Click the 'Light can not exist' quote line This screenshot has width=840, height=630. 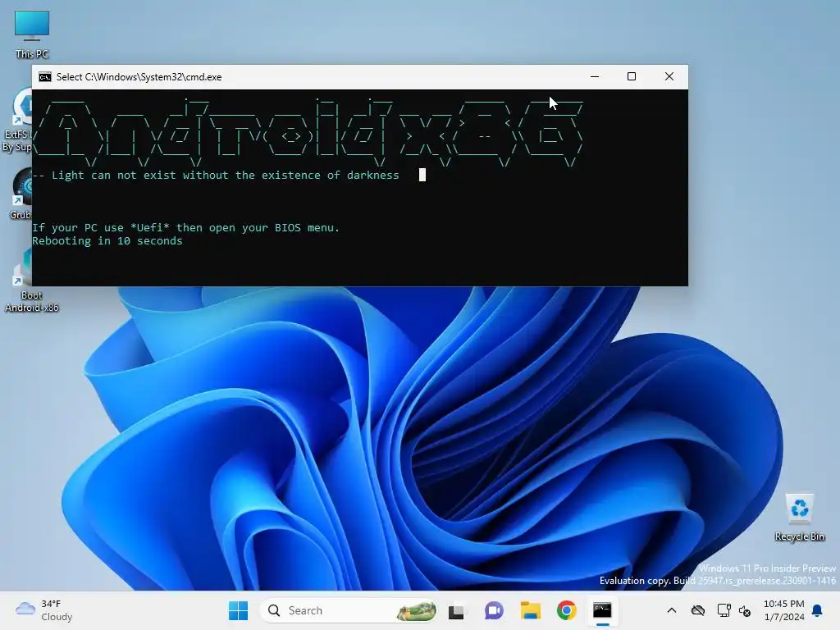(216, 176)
